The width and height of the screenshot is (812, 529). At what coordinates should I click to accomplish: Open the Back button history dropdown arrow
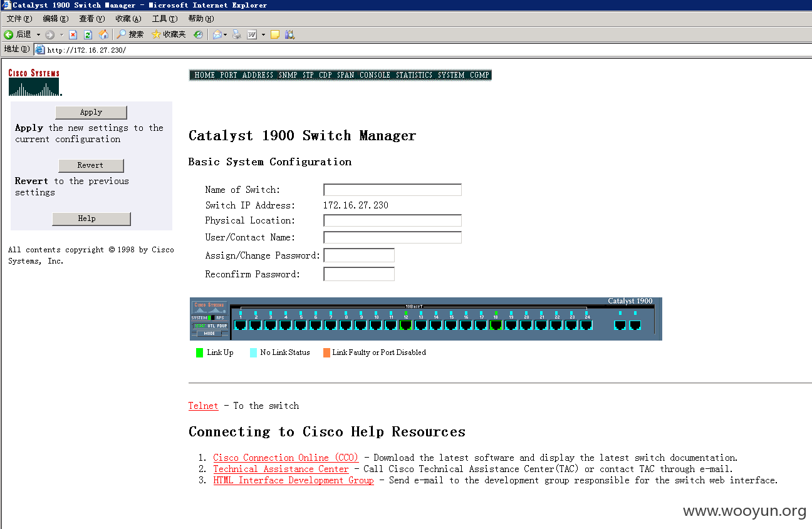pyautogui.click(x=38, y=34)
